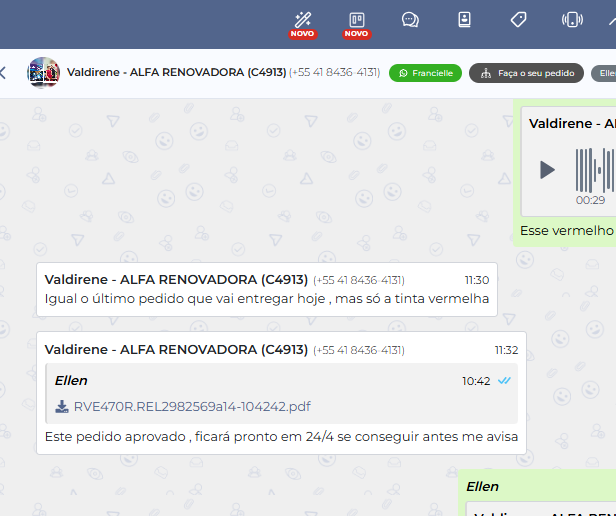Click the partially visible gray tag at header right
616x516 pixels.
coord(604,73)
